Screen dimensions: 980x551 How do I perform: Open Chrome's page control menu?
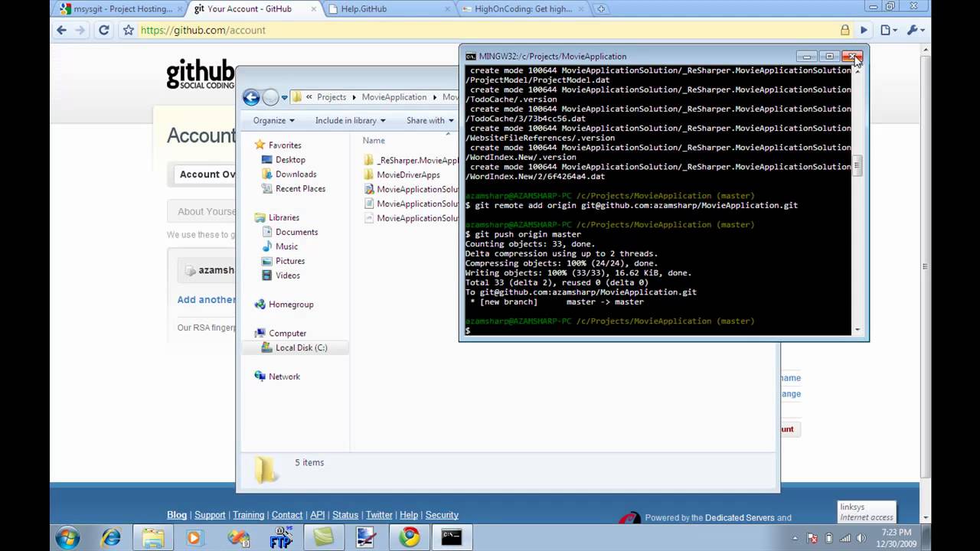point(888,31)
